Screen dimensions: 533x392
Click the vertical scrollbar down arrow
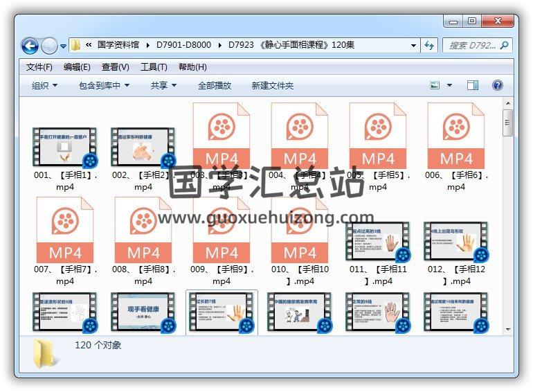pyautogui.click(x=508, y=328)
